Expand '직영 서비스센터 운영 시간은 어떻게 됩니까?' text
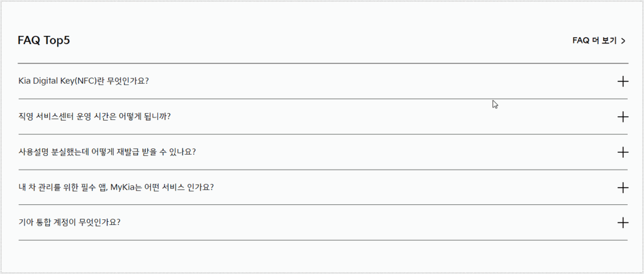 (94, 116)
